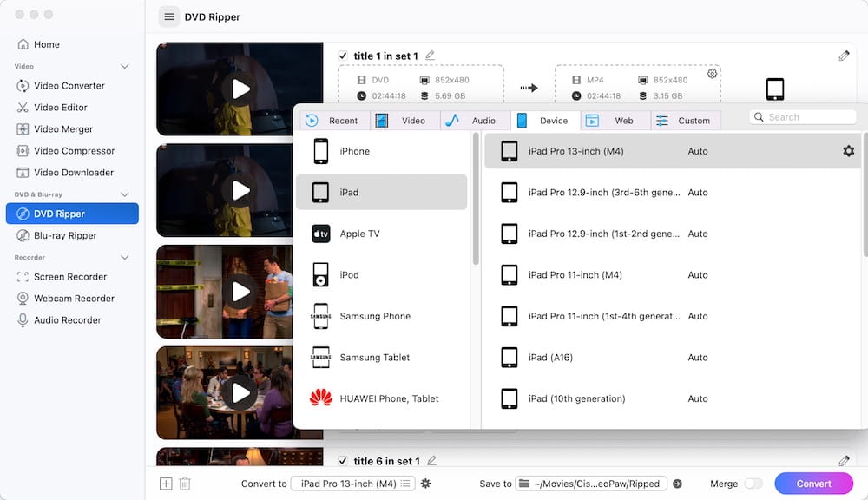Screen dimensions: 868x500
Task: Open the output folder arrow icon
Action: 677,484
